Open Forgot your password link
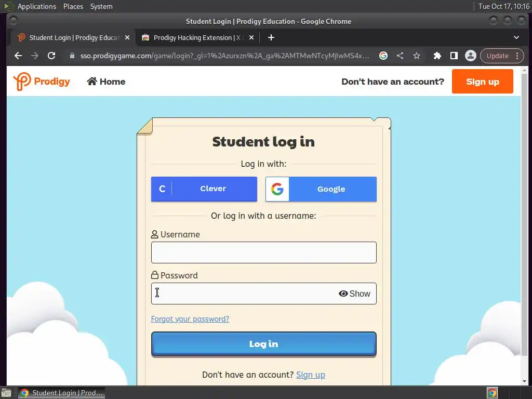The image size is (532, 399). [190, 319]
